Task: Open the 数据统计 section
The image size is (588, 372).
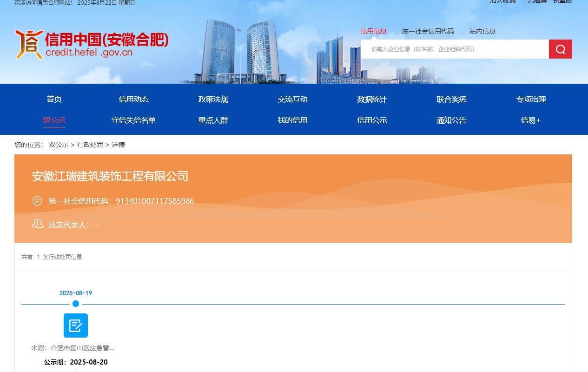Action: point(372,99)
